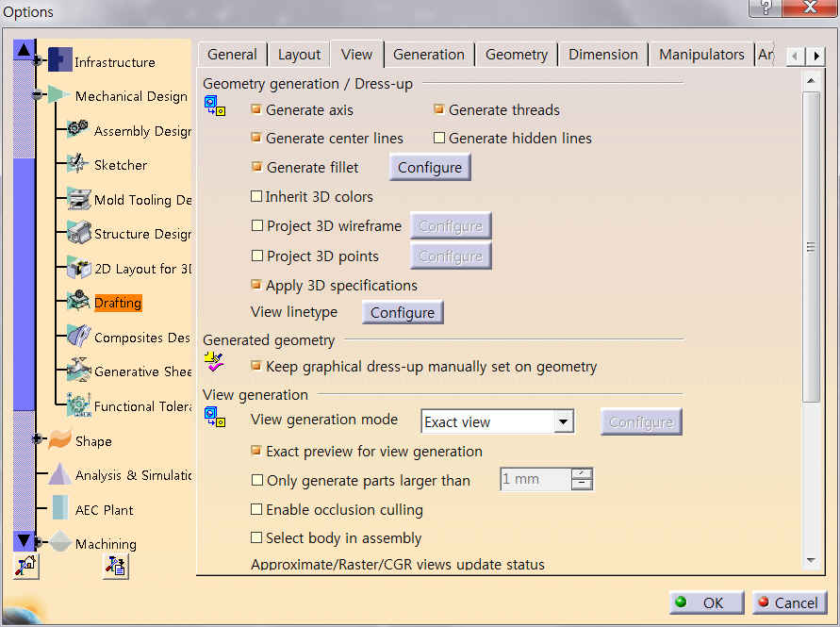Select the Structure Design icon
The height and width of the screenshot is (627, 840).
(x=78, y=234)
